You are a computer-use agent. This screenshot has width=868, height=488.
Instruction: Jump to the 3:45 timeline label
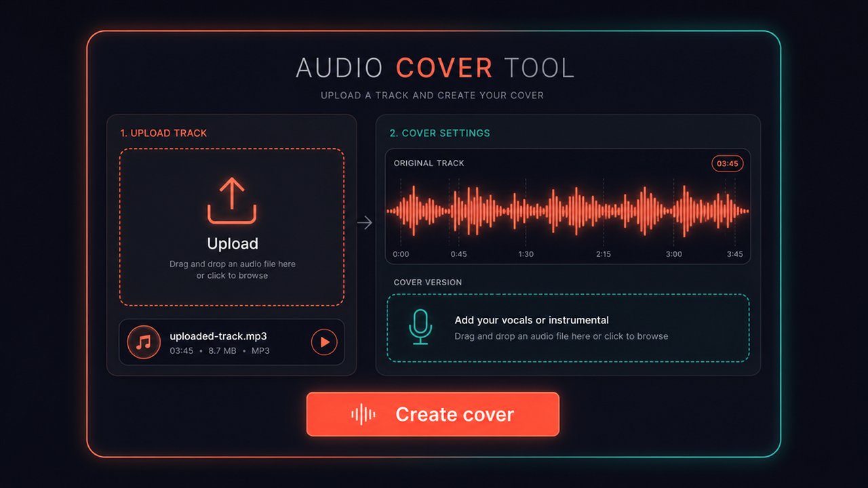click(x=734, y=254)
